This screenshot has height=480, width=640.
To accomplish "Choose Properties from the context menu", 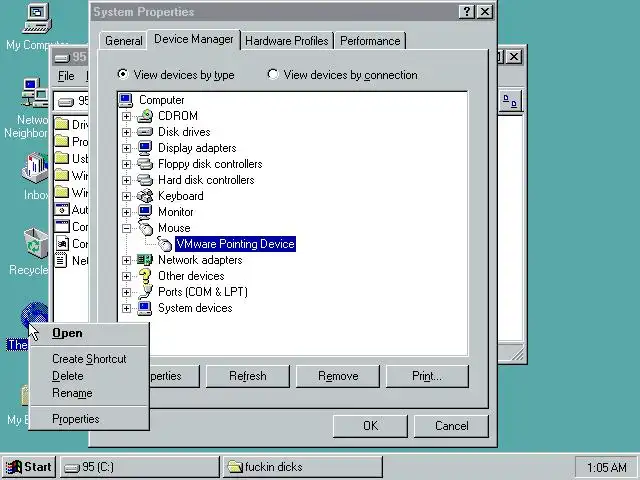I will pyautogui.click(x=89, y=419).
